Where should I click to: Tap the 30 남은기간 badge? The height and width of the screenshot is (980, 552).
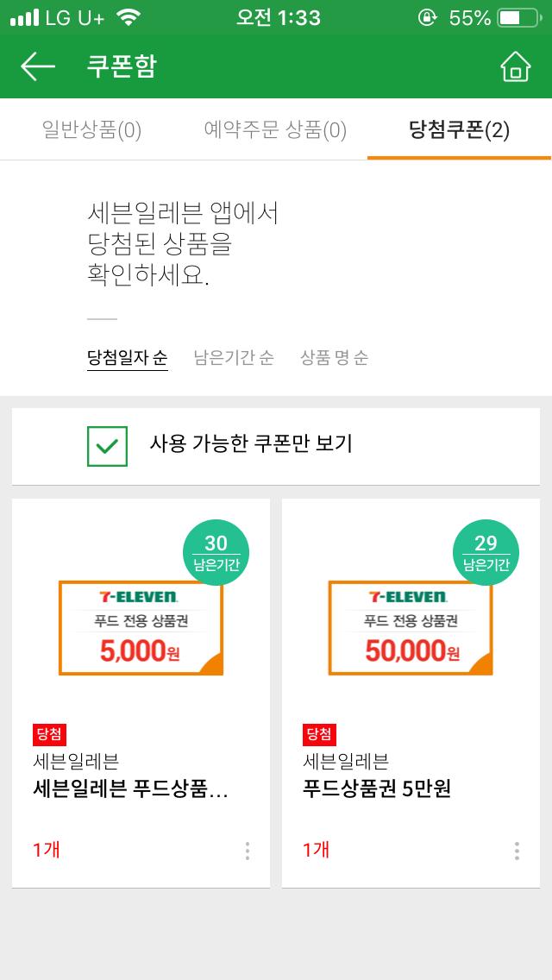click(x=216, y=552)
